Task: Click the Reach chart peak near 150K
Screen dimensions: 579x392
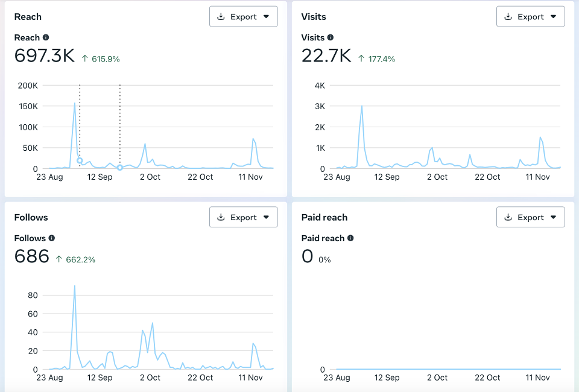Action: (75, 103)
